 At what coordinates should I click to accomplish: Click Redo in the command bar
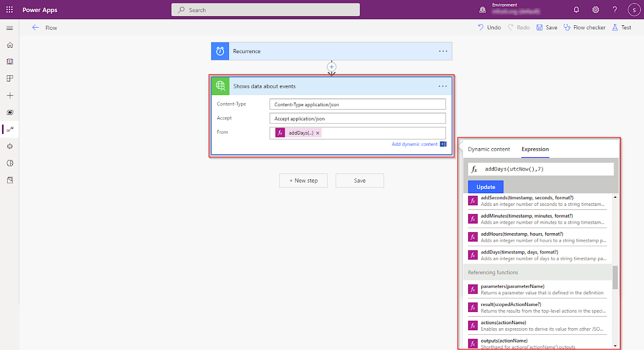click(x=519, y=27)
